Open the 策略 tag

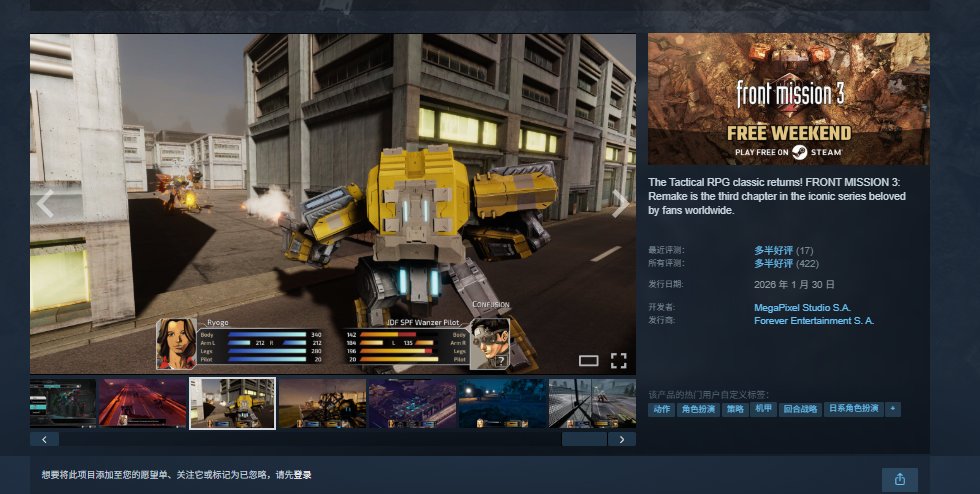click(736, 409)
